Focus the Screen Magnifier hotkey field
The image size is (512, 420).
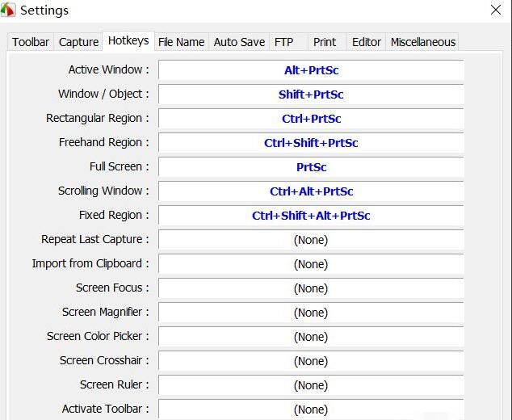click(311, 313)
